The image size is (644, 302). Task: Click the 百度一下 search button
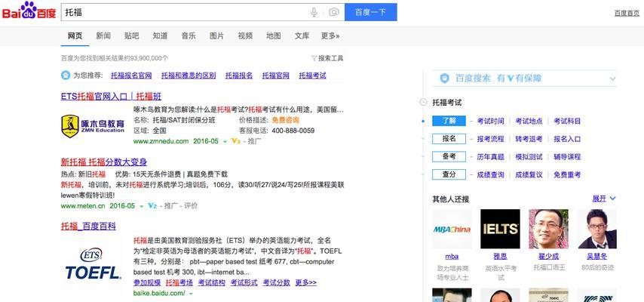click(371, 12)
